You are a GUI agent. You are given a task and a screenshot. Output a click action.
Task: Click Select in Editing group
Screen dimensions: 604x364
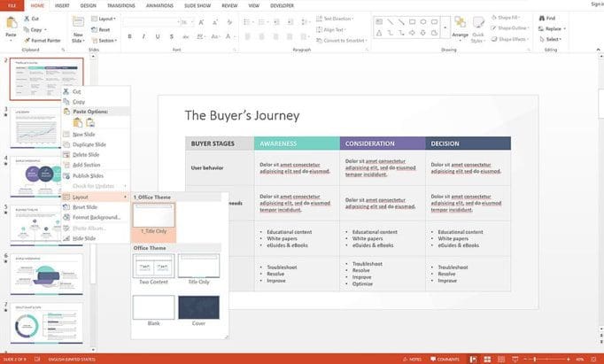click(551, 39)
